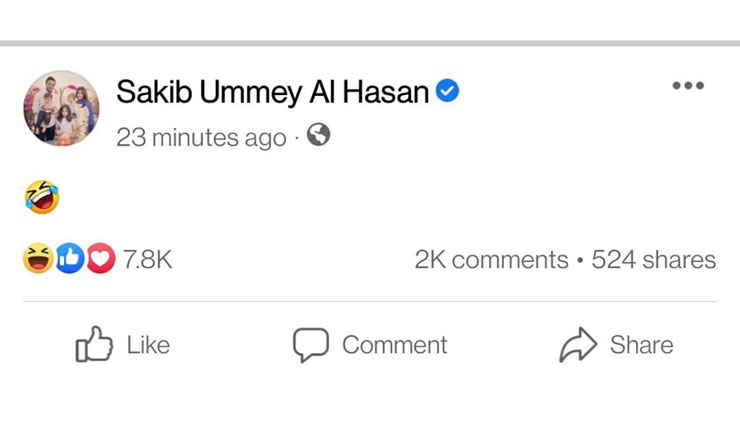The height and width of the screenshot is (440, 740).
Task: Open the 2K comments link
Action: 491,260
